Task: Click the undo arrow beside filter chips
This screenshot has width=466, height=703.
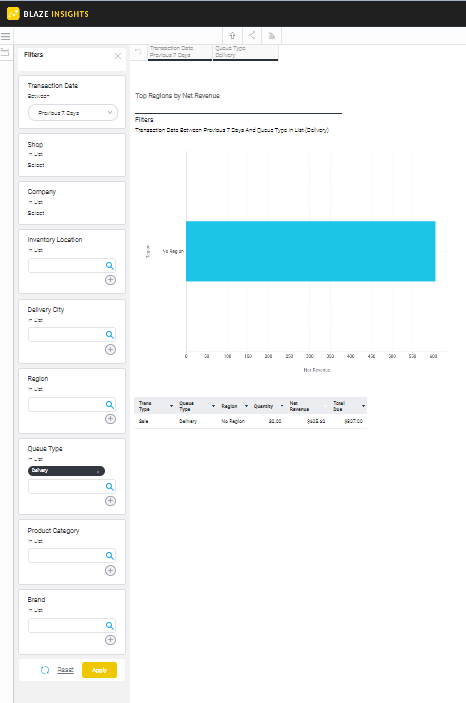Action: (x=138, y=52)
